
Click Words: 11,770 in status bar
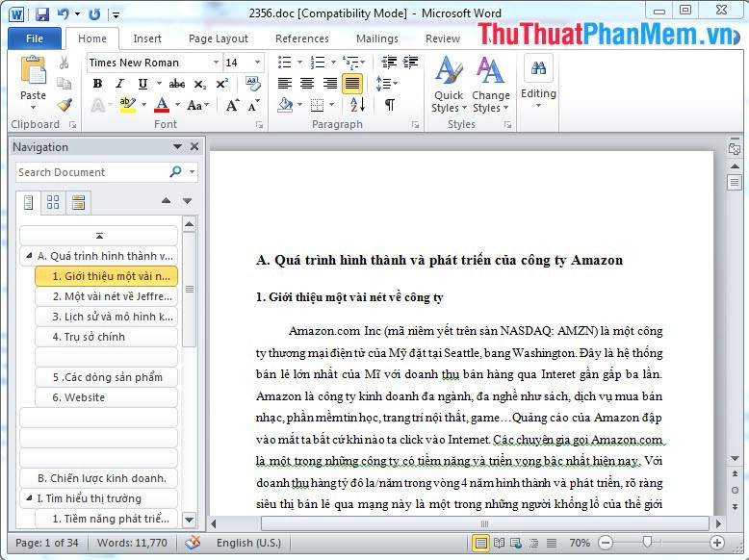point(132,543)
